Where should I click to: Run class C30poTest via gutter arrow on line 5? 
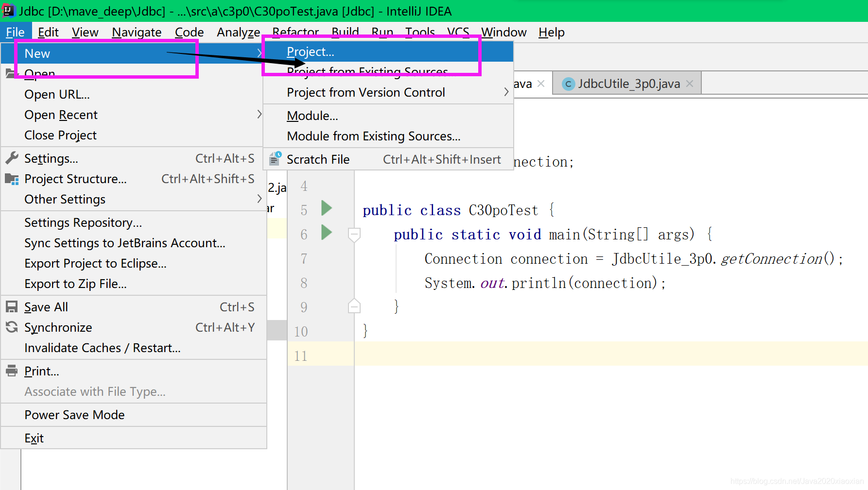[327, 208]
